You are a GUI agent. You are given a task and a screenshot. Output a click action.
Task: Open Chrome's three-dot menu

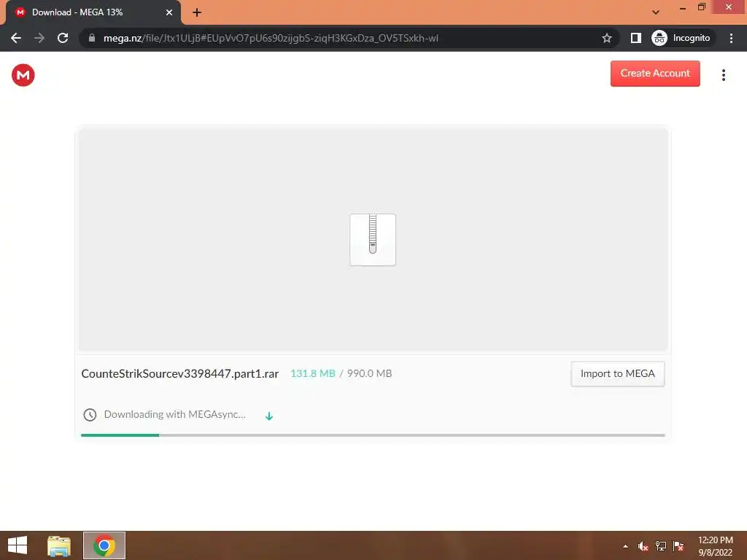(x=731, y=38)
